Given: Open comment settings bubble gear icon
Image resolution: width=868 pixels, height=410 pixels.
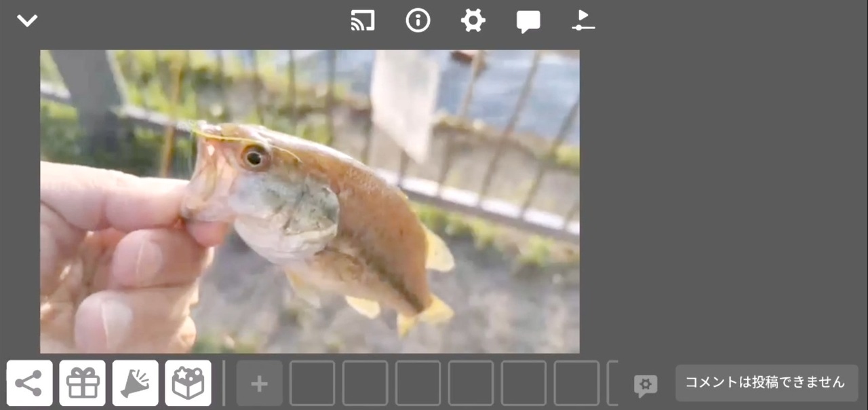Looking at the screenshot, I should [x=646, y=386].
